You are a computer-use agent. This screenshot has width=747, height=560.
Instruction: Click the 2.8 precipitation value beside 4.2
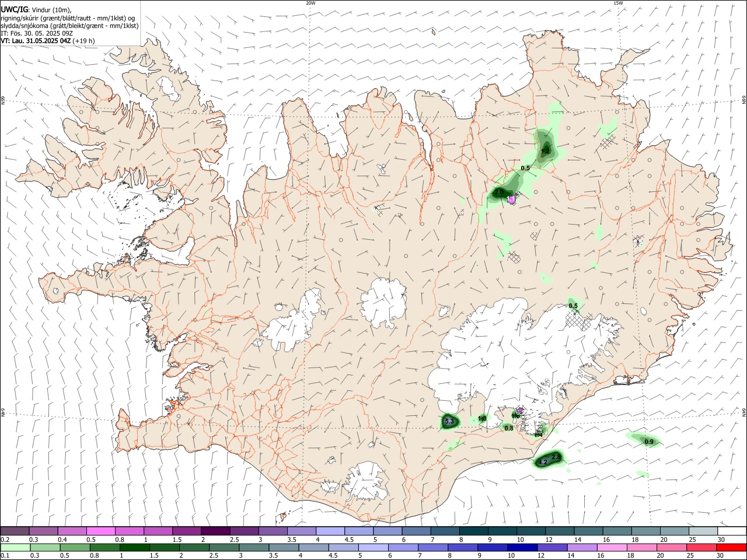pyautogui.click(x=556, y=457)
